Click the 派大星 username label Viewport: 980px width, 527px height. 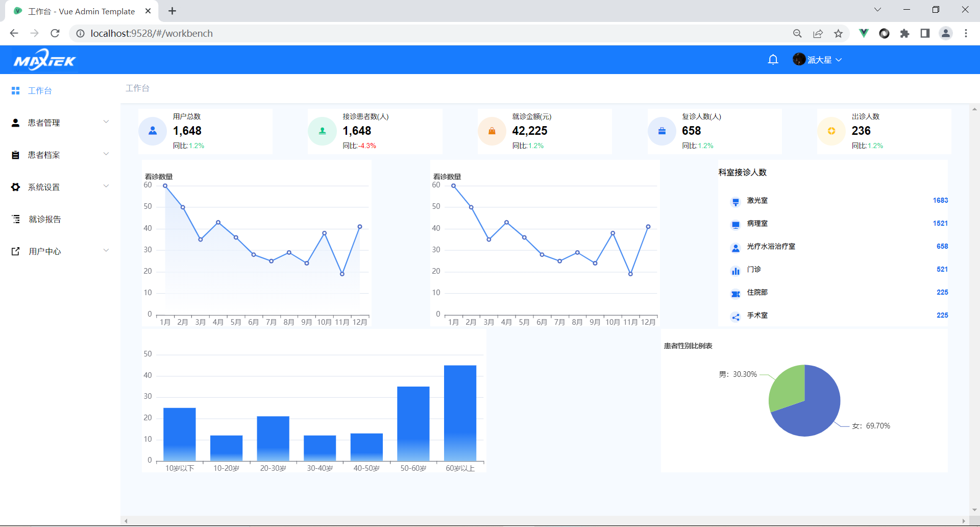tap(820, 60)
